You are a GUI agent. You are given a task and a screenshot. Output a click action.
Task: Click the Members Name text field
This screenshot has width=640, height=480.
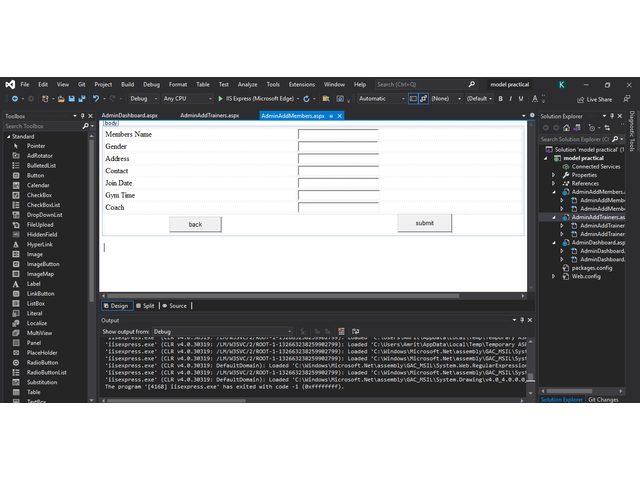click(x=338, y=134)
